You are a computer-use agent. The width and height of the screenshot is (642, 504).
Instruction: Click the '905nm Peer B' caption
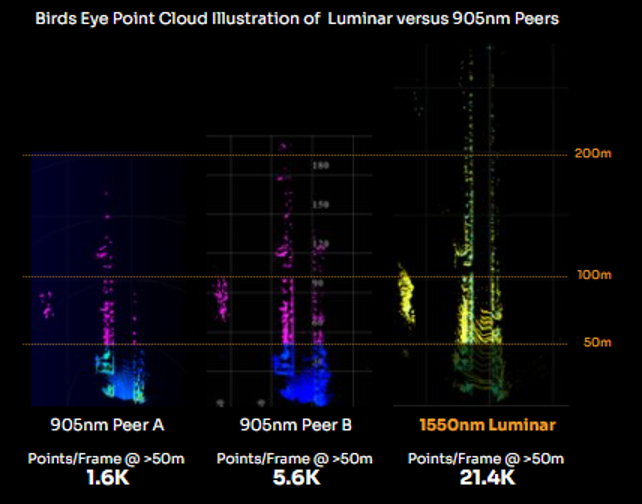click(x=295, y=424)
